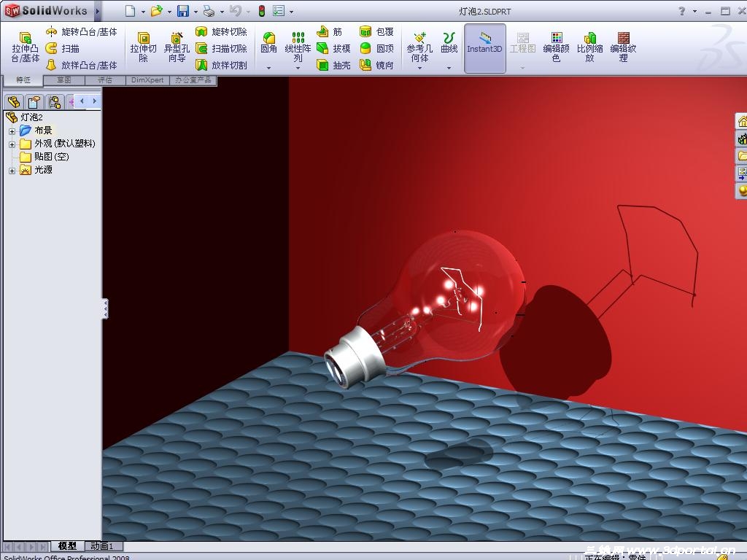The height and width of the screenshot is (560, 747).
Task: Choose the 扫描 sweep tool
Action: (63, 49)
